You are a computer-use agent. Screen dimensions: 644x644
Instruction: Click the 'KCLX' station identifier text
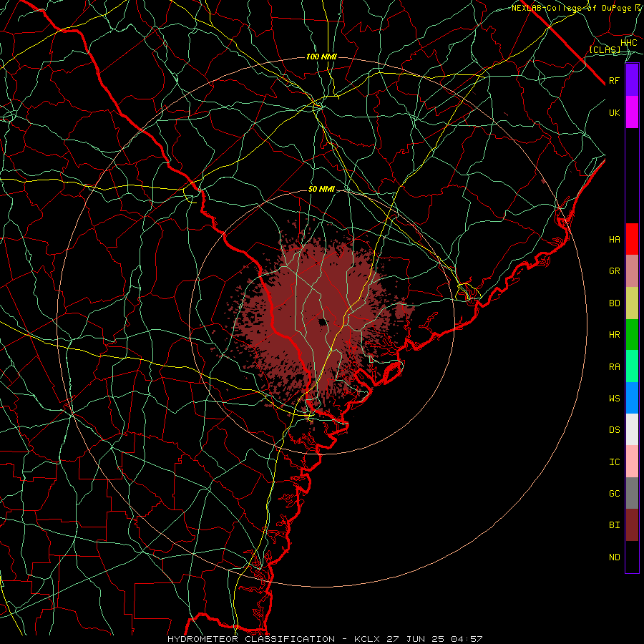coord(367,639)
